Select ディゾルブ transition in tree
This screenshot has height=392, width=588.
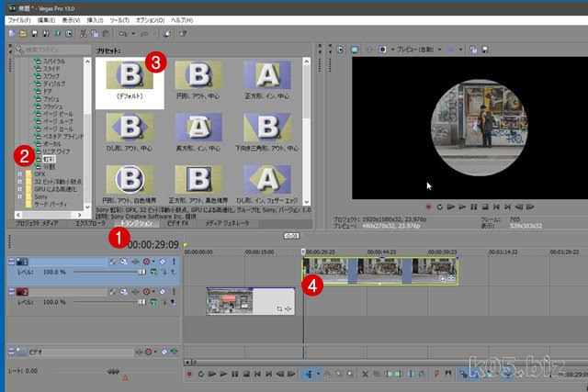53,84
